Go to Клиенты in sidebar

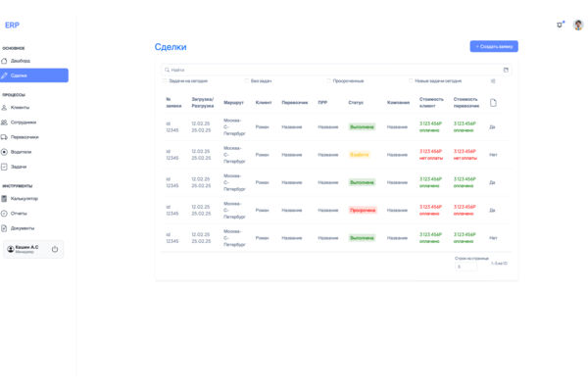[20, 108]
